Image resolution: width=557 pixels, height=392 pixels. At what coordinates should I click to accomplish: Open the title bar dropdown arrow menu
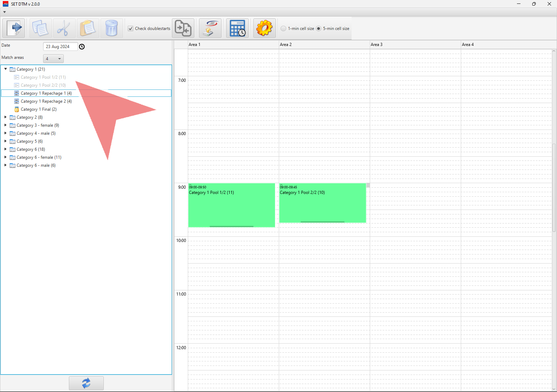pos(5,12)
